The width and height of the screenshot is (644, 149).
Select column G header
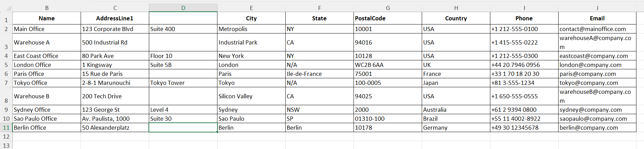click(388, 8)
